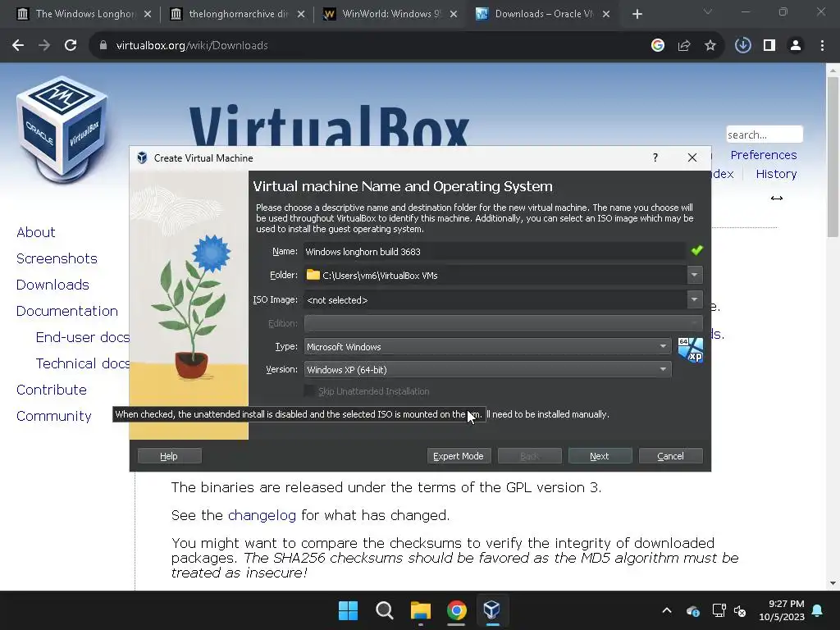Switch to WinWorld: Windows 9 tab
840x630 pixels.
point(391,14)
